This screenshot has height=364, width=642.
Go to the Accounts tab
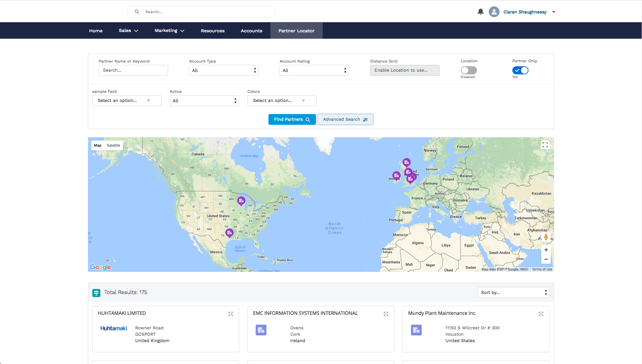pyautogui.click(x=251, y=31)
